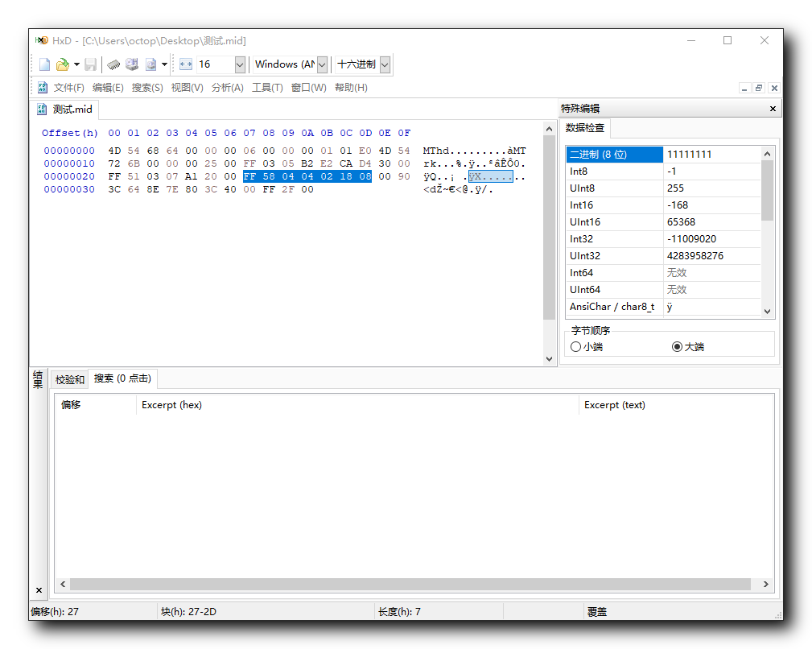
Task: Open the Windows (ANSI) charset dropdown
Action: [x=322, y=64]
